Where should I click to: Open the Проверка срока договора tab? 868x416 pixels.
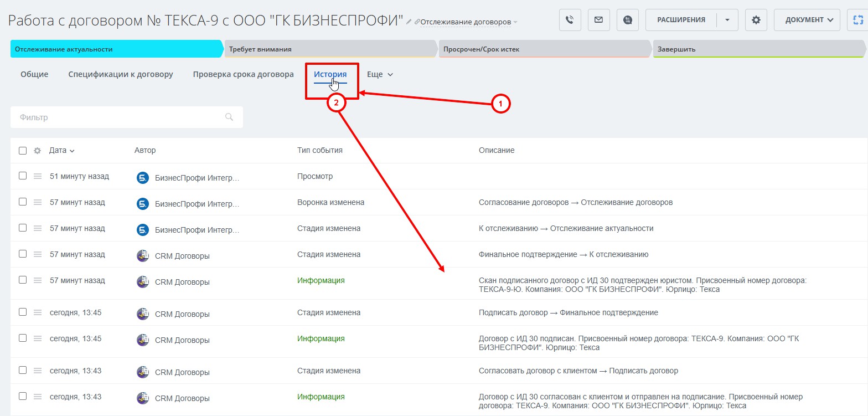(243, 74)
